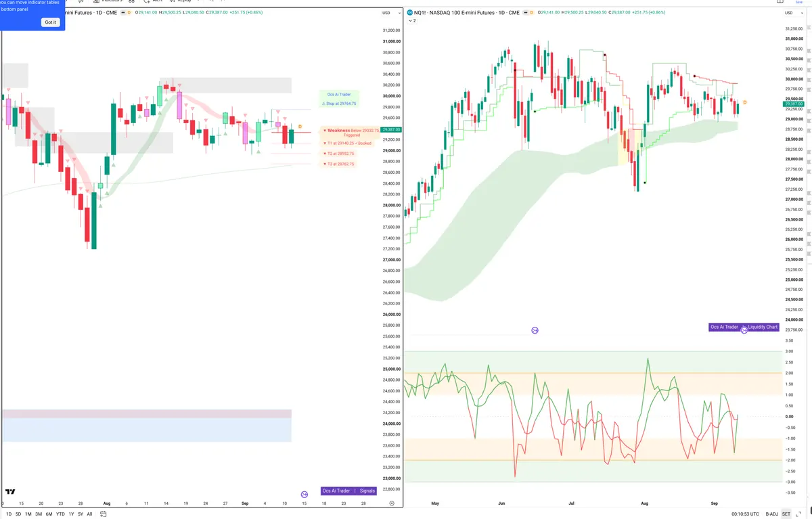Click the 31,200.00 level on left price axis
812x519 pixels.
(392, 30)
